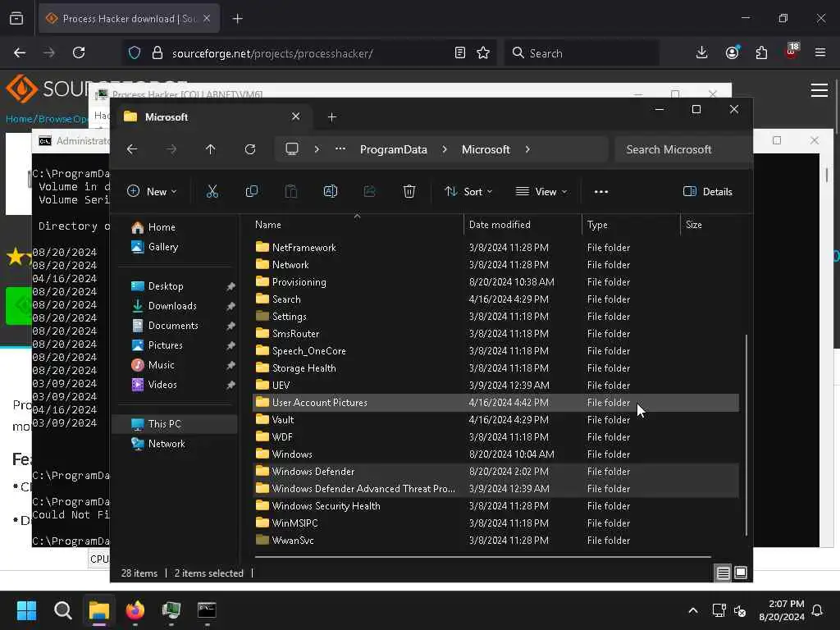Open the New dropdown menu
This screenshot has height=630, width=840.
coord(152,191)
